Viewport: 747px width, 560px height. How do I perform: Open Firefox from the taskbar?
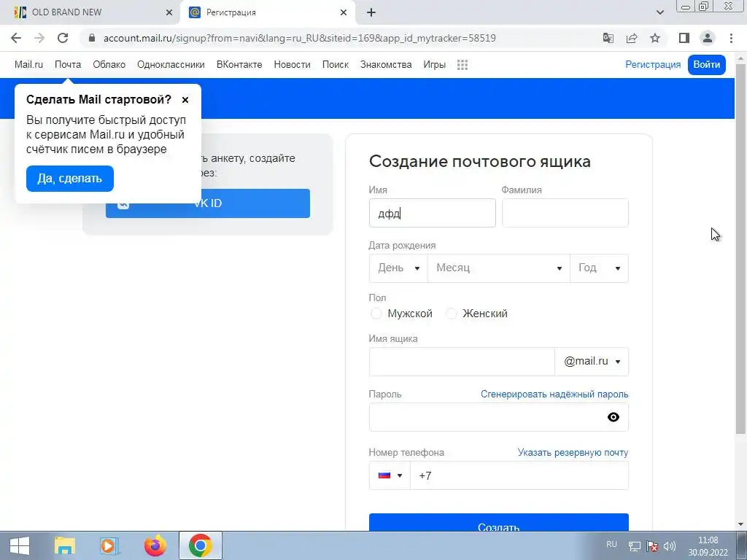click(x=155, y=545)
